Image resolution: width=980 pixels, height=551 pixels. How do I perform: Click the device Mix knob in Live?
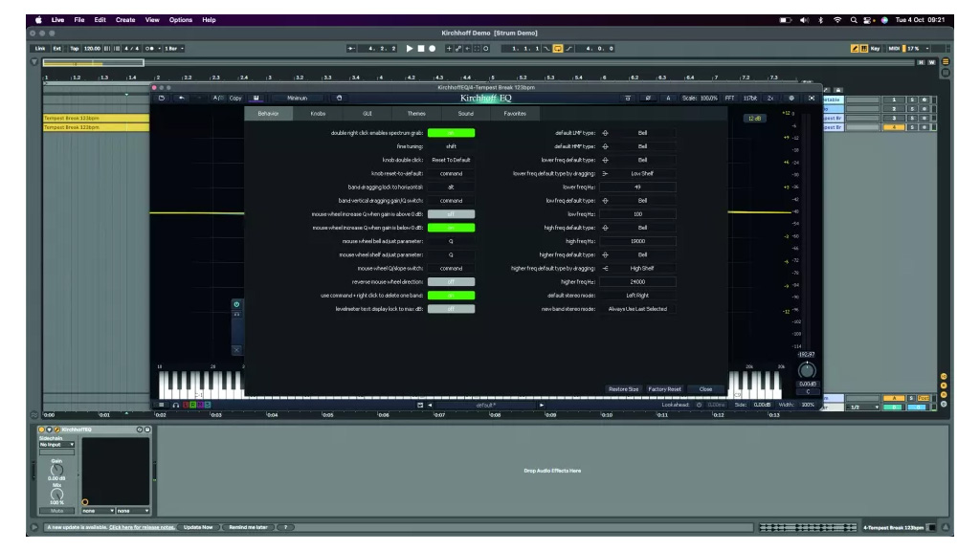click(56, 495)
